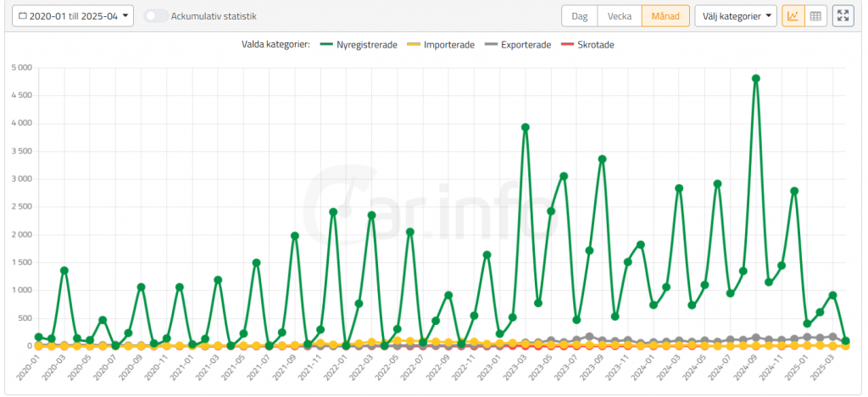Screen dimensions: 868x397
Task: Open the date range dropdown arrow
Action: [x=126, y=16]
